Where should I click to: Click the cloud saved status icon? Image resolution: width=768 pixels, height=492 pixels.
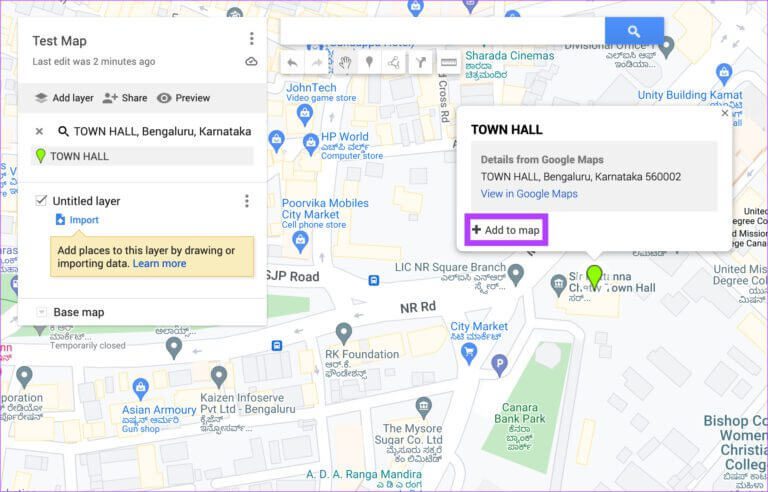tap(251, 62)
